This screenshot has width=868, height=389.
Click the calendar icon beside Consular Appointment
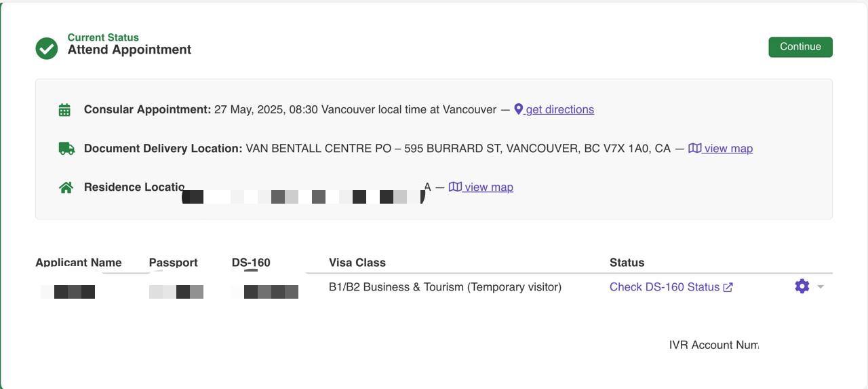point(64,110)
